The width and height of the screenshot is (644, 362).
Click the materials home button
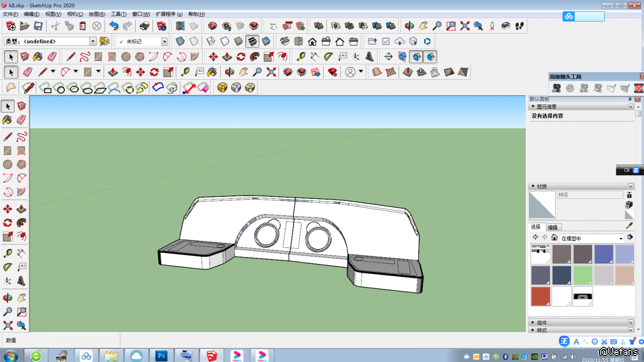pyautogui.click(x=554, y=238)
